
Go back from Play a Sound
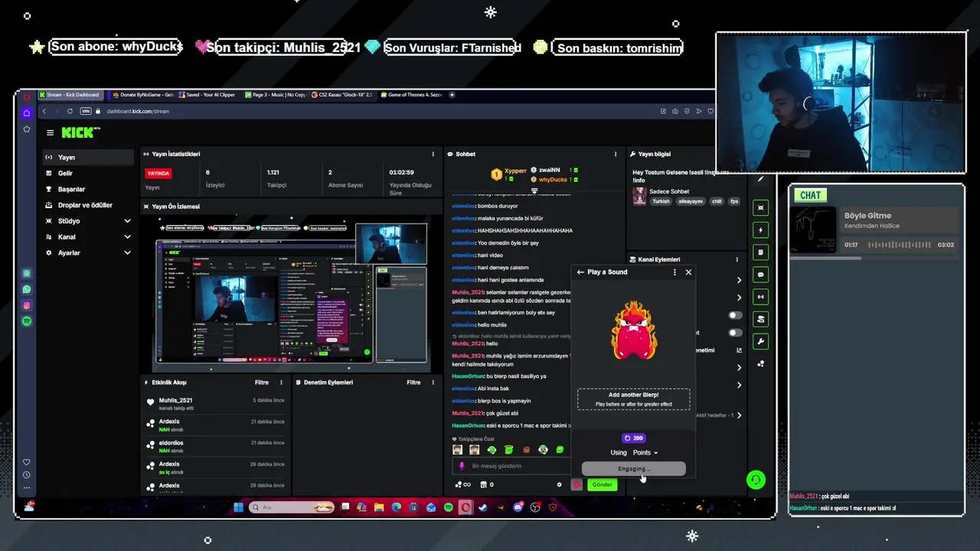point(580,272)
